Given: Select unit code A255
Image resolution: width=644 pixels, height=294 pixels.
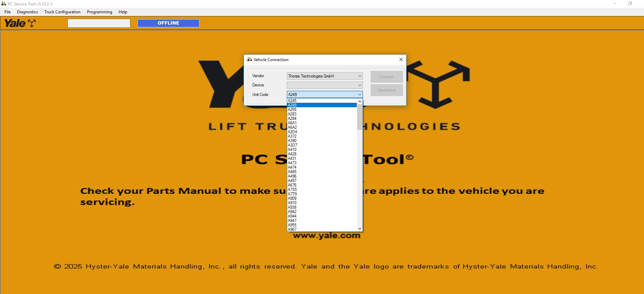Looking at the screenshot, I should pyautogui.click(x=322, y=110).
